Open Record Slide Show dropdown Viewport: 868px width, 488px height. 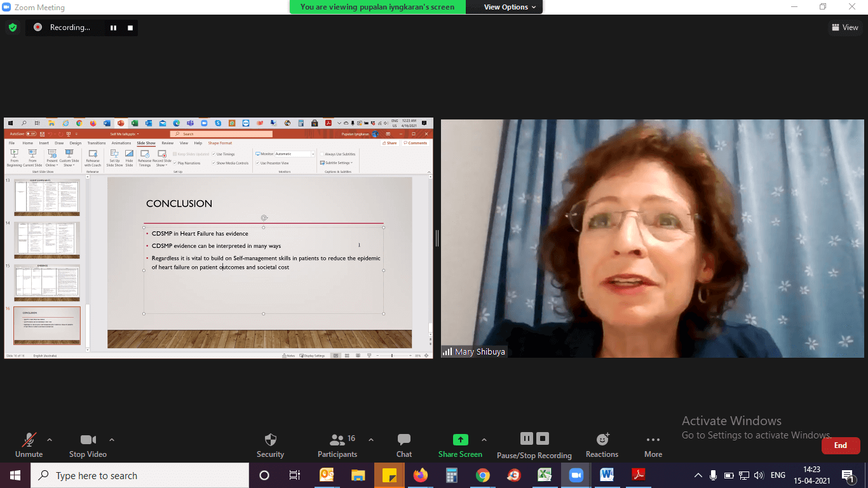coord(162,158)
